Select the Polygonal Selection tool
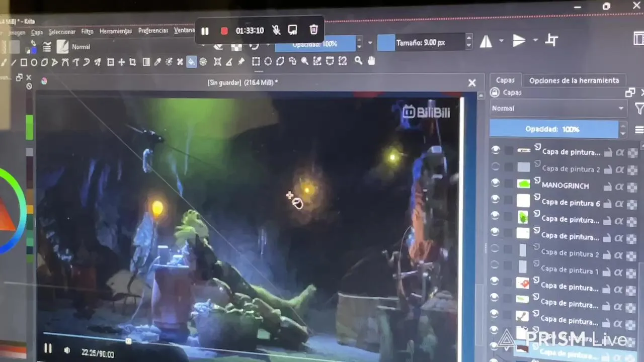644x362 pixels. pos(280,61)
